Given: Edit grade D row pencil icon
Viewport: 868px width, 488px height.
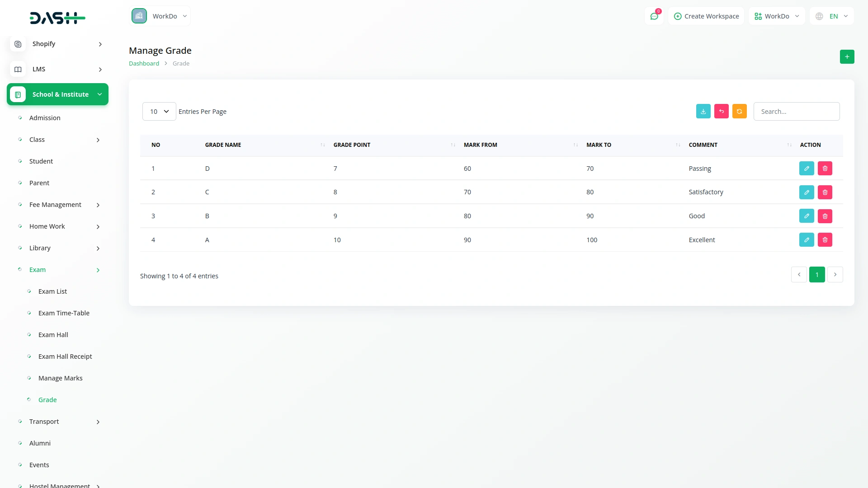Looking at the screenshot, I should coord(806,169).
